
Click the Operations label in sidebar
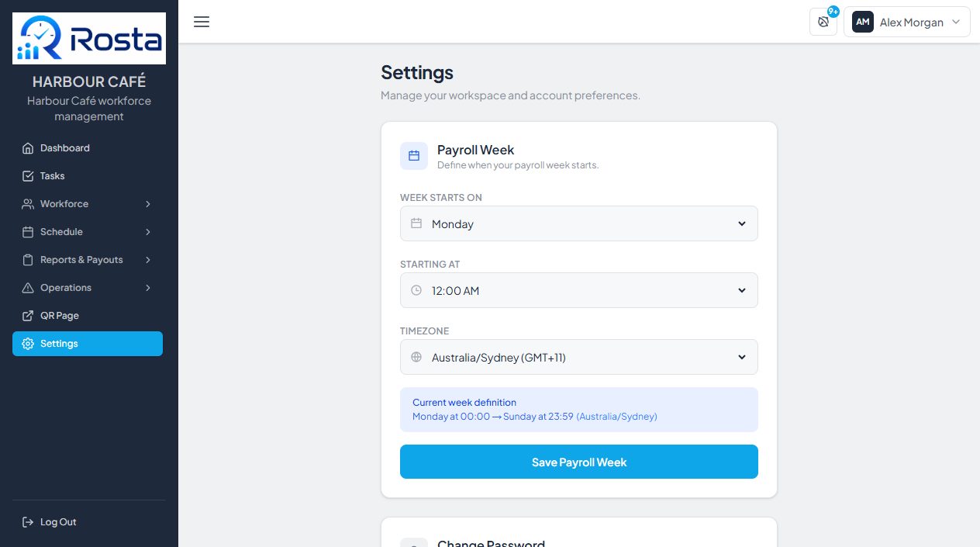tap(66, 288)
